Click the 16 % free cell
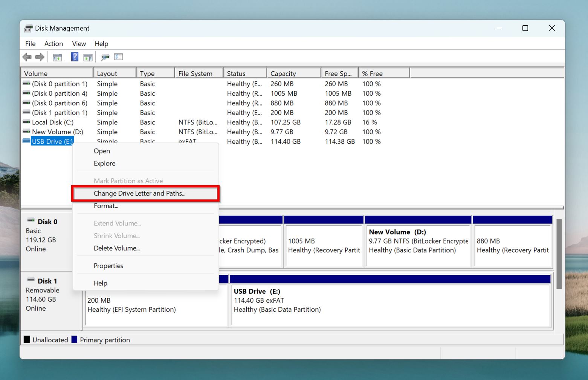The height and width of the screenshot is (380, 588). (x=370, y=122)
